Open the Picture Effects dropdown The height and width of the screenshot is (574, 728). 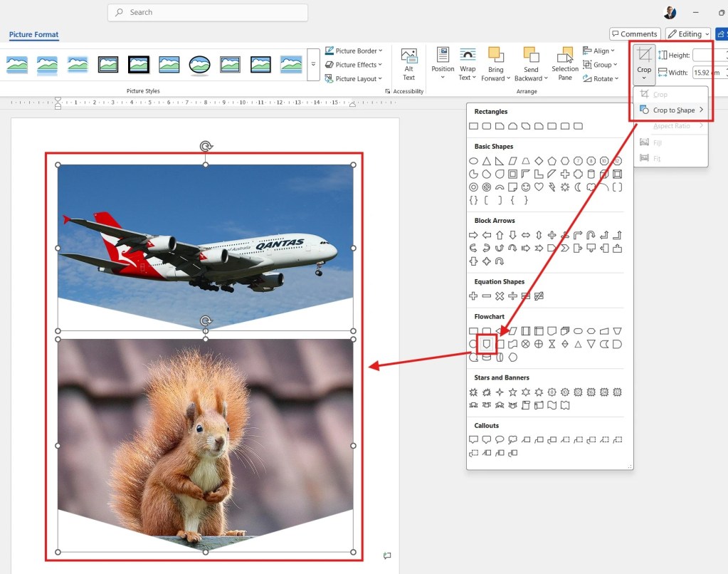click(354, 64)
